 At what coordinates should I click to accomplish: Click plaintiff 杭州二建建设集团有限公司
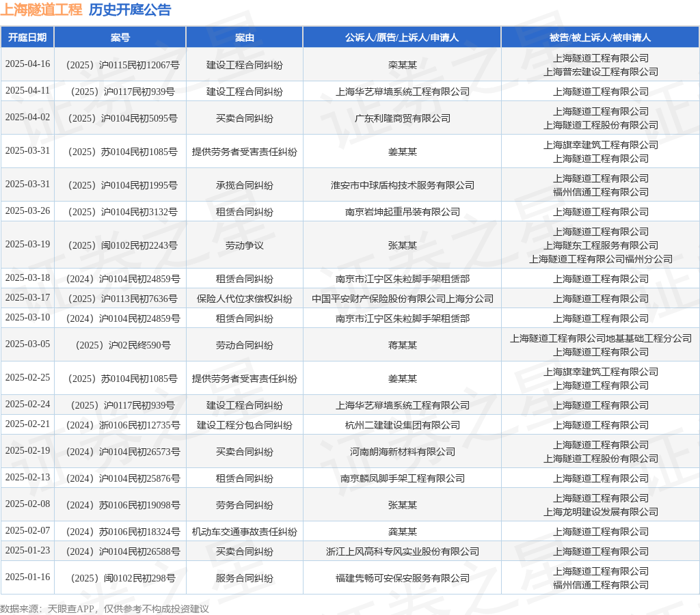[402, 425]
